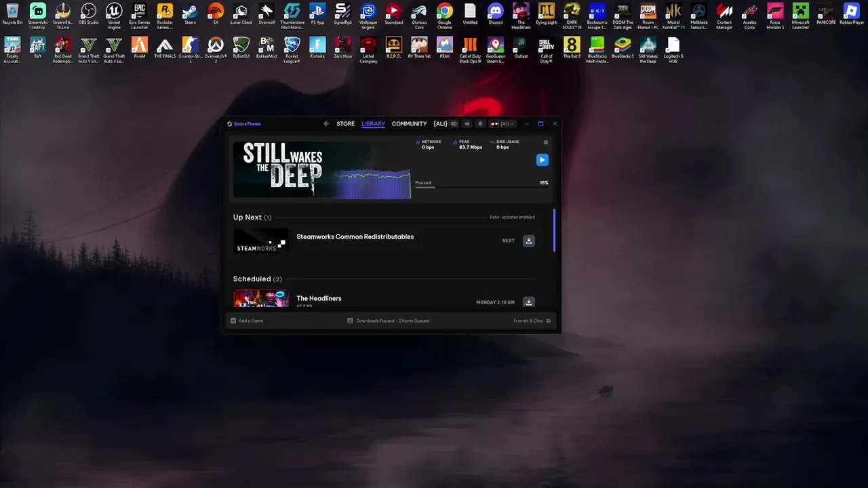Image resolution: width=868 pixels, height=488 pixels.
Task: Open Google Chrome desktop icon
Action: [x=445, y=15]
